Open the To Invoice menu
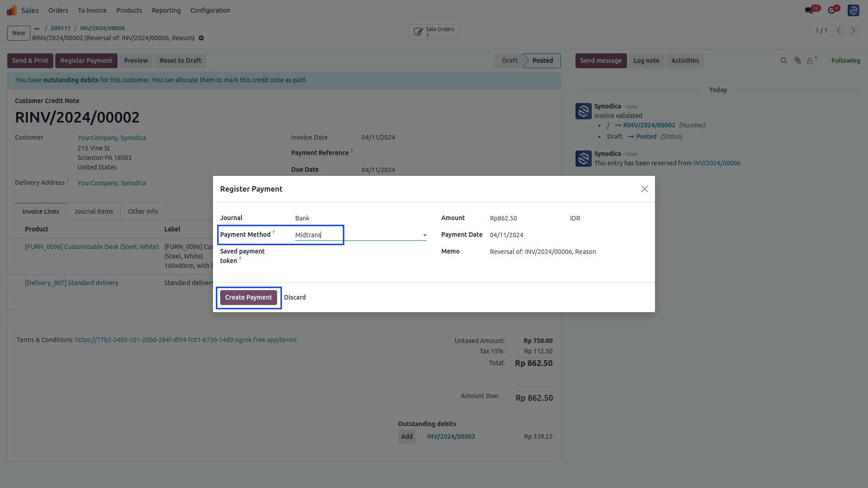The image size is (868, 488). click(92, 10)
